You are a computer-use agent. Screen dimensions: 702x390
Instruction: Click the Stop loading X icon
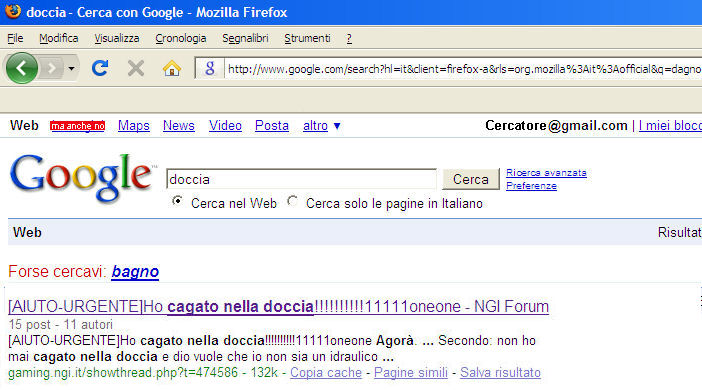[x=136, y=69]
